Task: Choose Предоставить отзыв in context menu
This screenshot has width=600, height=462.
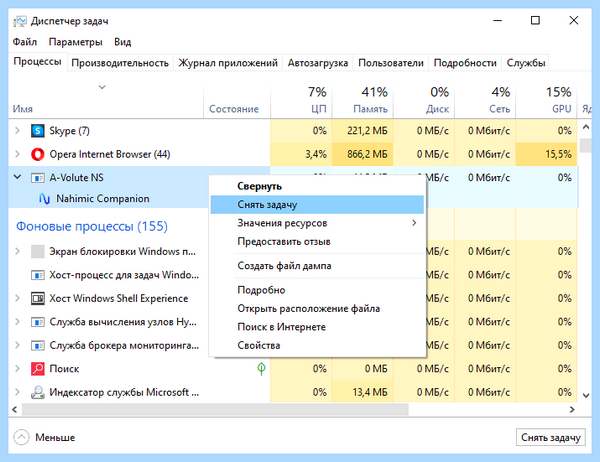Action: coord(317,242)
